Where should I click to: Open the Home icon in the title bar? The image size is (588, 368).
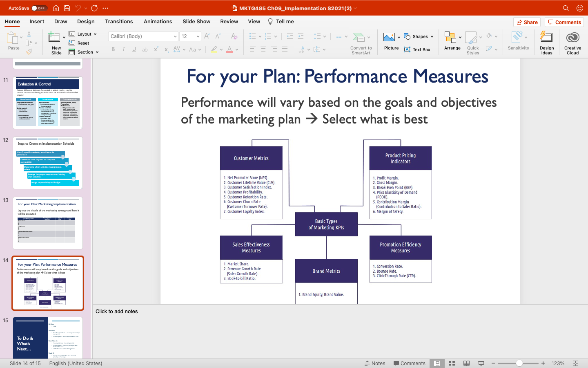point(56,8)
